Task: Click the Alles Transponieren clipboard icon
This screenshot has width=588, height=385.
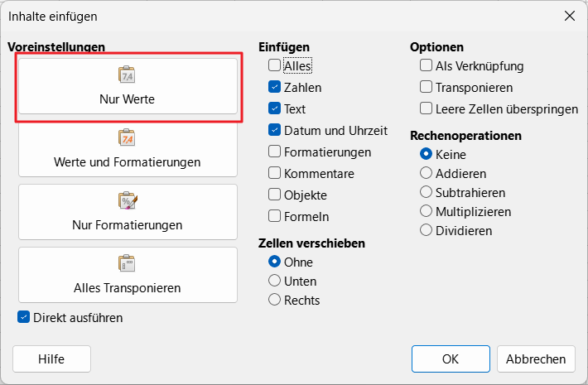Action: pyautogui.click(x=127, y=263)
